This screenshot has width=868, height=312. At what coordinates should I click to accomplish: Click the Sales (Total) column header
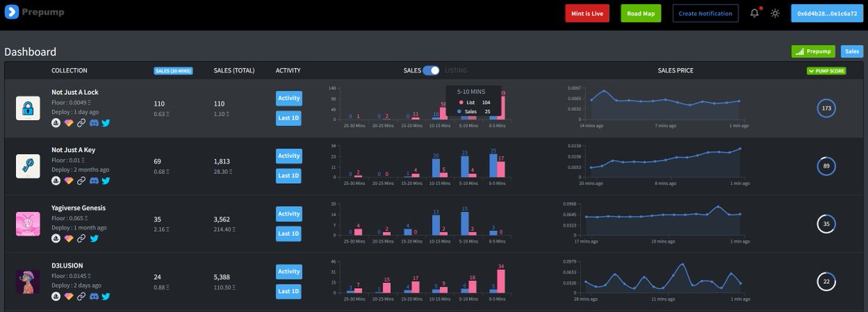[234, 70]
